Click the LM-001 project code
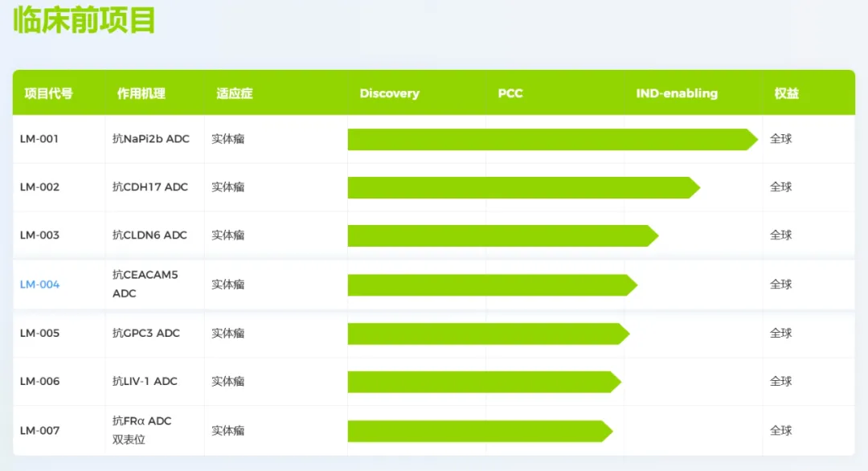868x471 pixels. (39, 139)
